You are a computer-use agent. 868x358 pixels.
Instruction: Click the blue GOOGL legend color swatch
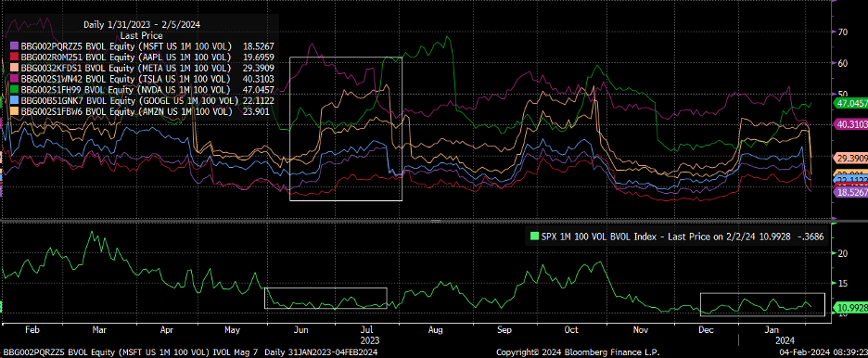pyautogui.click(x=16, y=101)
